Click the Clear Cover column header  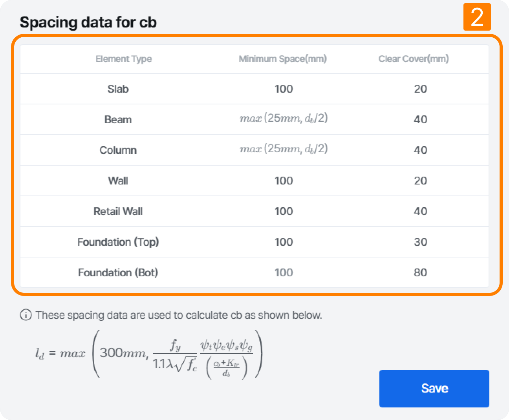pyautogui.click(x=414, y=58)
